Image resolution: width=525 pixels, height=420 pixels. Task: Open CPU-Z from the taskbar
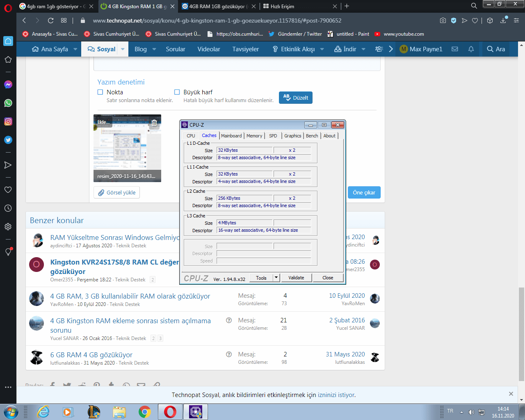(196, 412)
